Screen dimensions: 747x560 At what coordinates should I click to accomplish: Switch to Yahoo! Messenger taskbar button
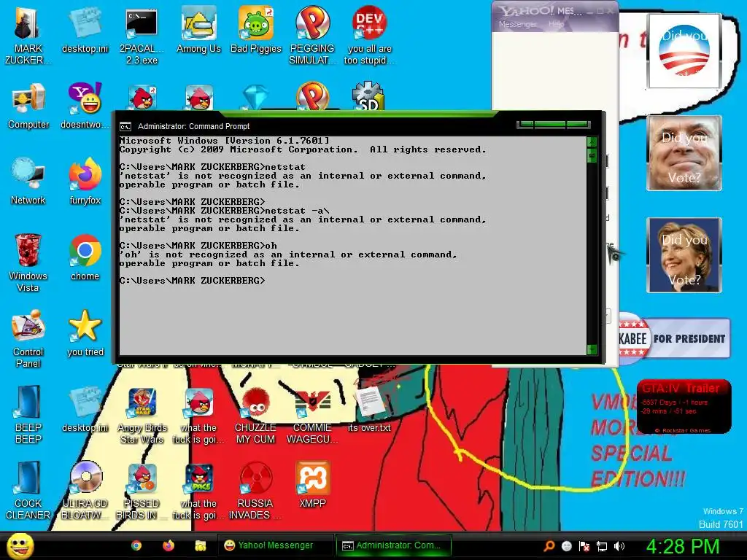275,545
